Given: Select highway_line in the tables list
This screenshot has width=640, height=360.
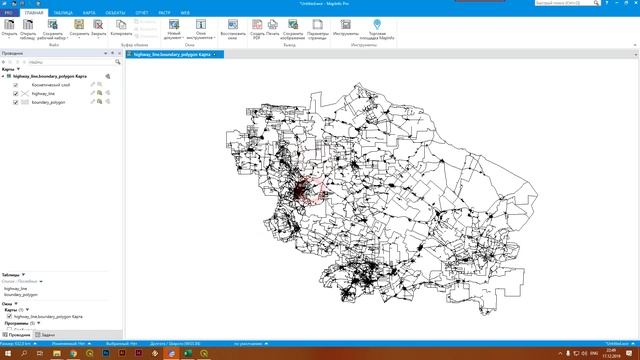Looking at the screenshot, I should [x=16, y=288].
